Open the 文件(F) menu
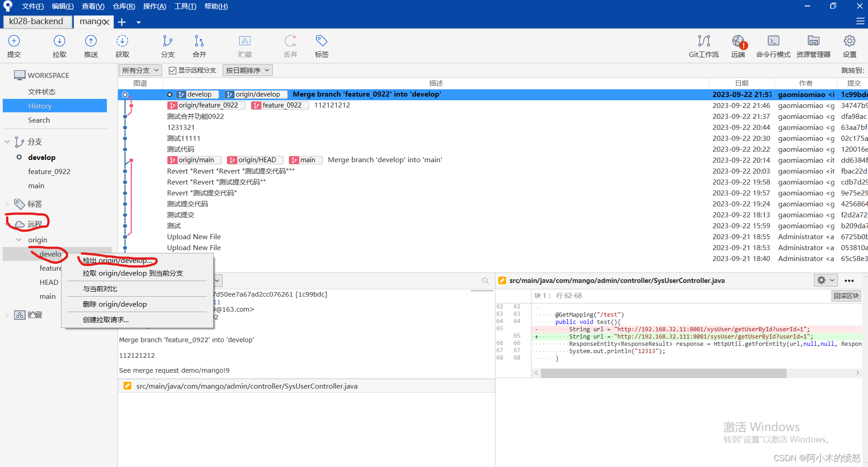 pos(33,6)
